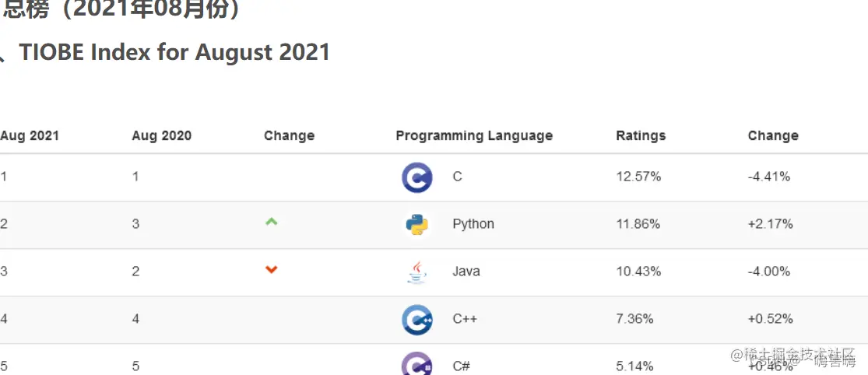Click the 7.36% rating for C++
Image resolution: width=868 pixels, height=375 pixels.
[x=634, y=319]
